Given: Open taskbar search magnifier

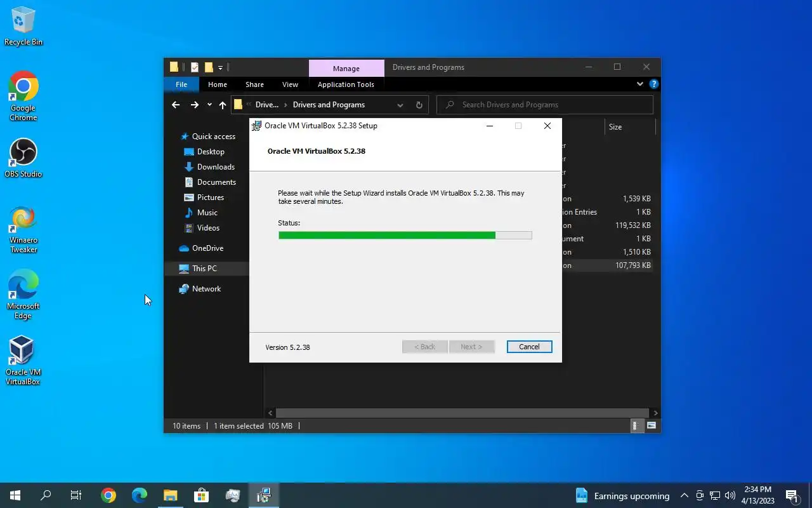Looking at the screenshot, I should [46, 495].
